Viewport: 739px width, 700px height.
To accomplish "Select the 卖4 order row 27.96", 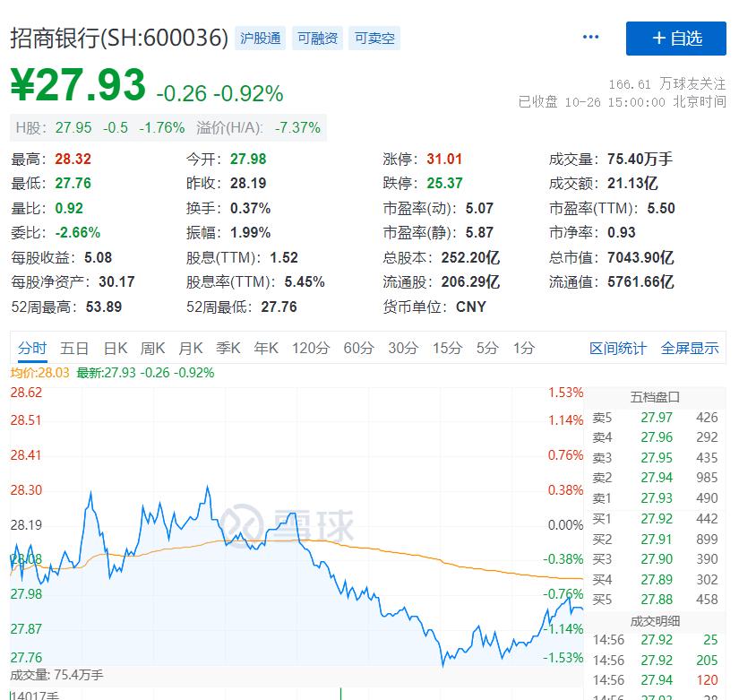I will [x=655, y=437].
